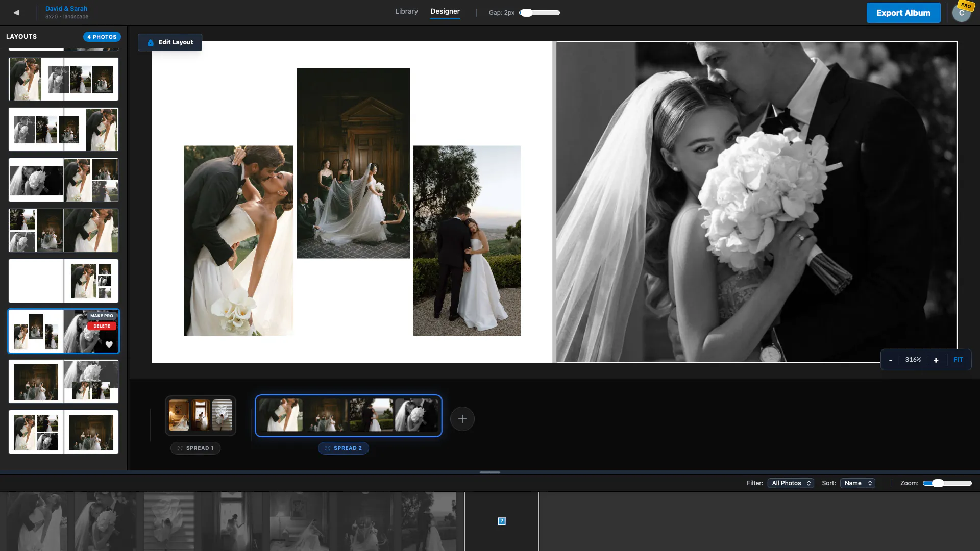Click the panel resize handle above the photo tray
Viewport: 980px width, 551px height.
490,472
